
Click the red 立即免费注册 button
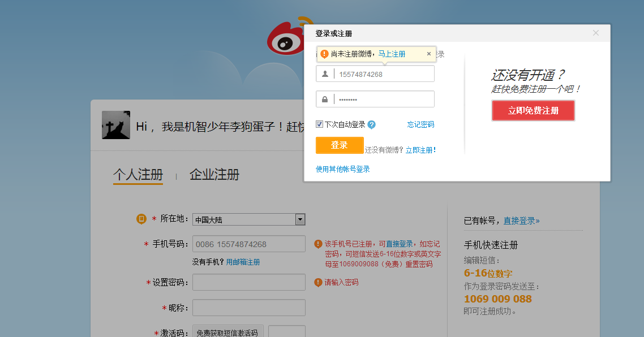533,110
